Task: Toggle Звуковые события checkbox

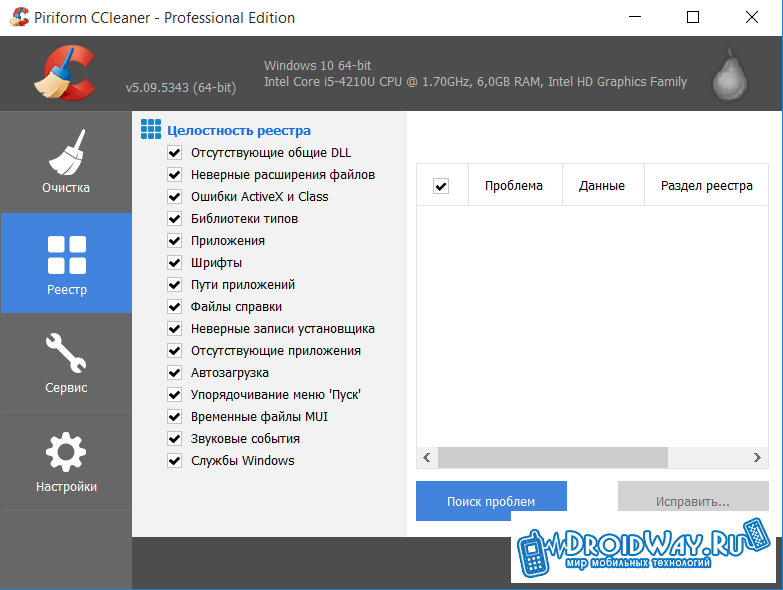Action: coord(174,438)
